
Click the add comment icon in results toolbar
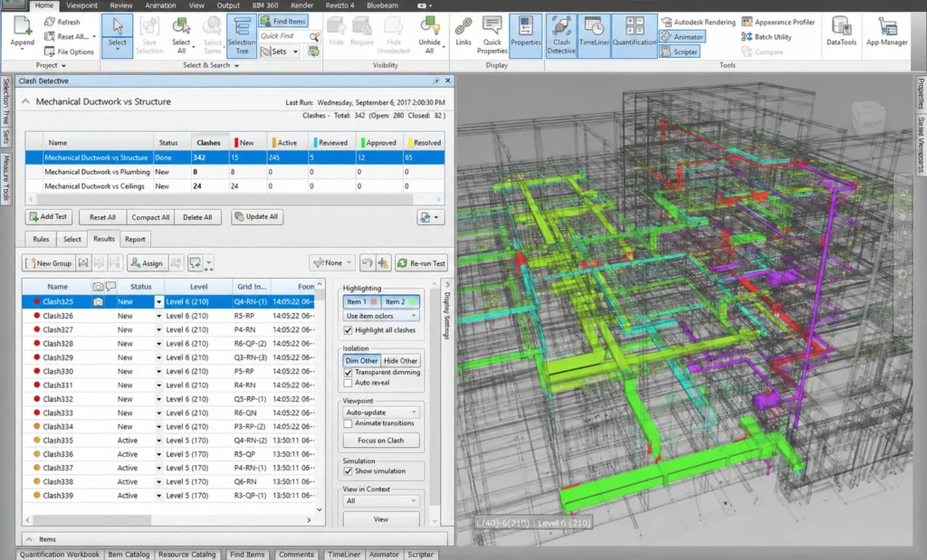[x=196, y=263]
